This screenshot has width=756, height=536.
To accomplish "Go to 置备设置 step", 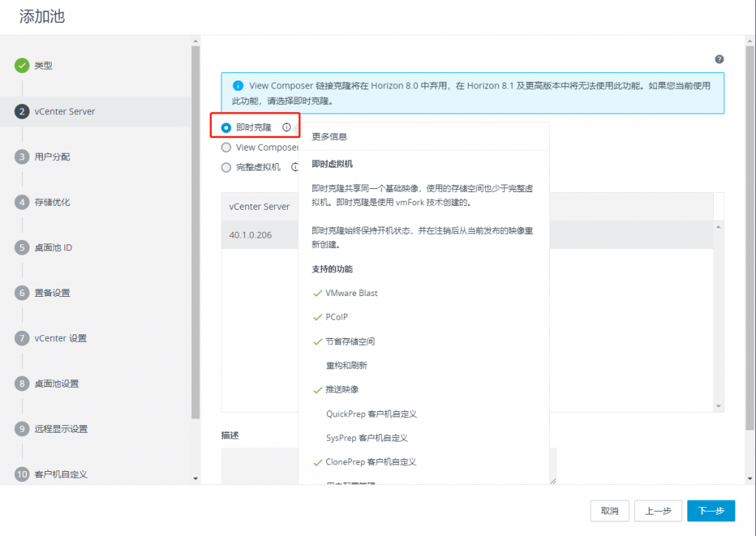I will (52, 293).
